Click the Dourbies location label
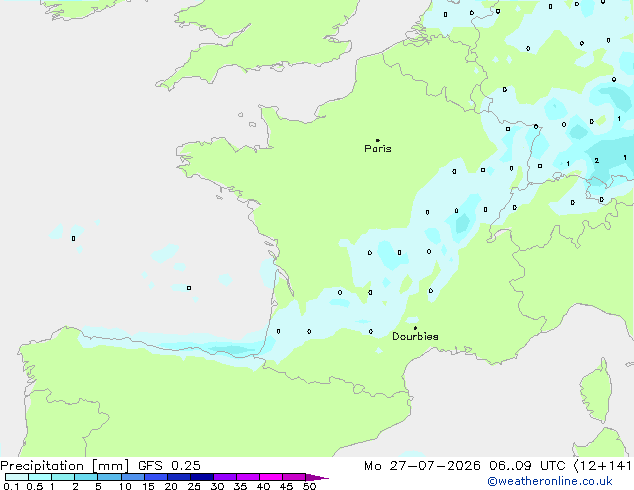The image size is (634, 490). point(415,336)
